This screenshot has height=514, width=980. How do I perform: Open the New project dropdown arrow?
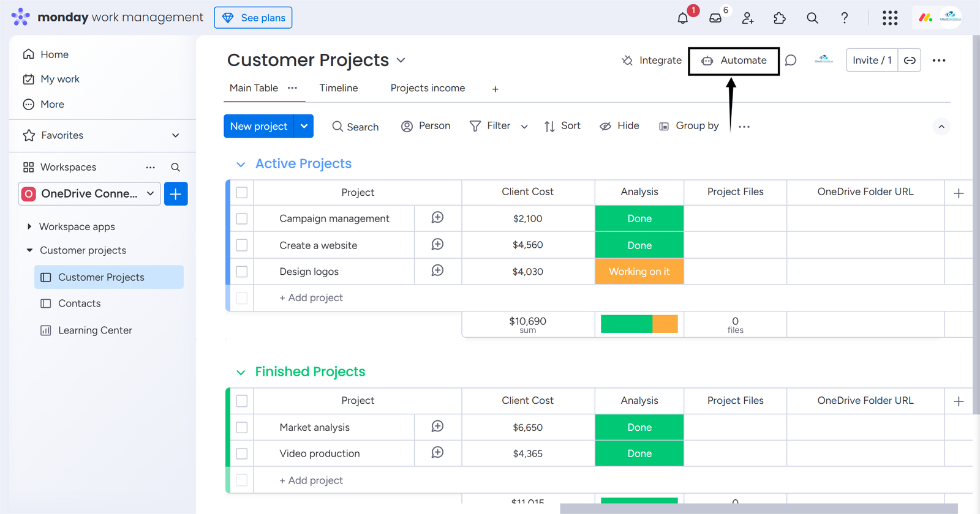tap(304, 126)
